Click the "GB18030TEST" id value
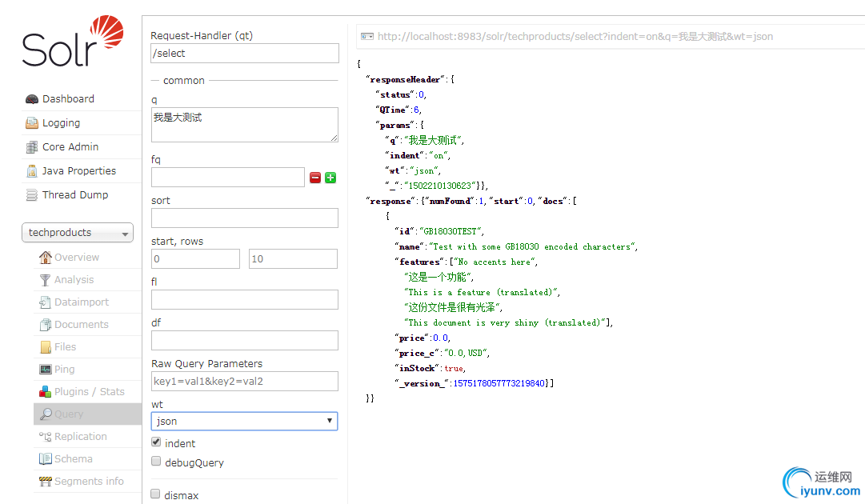The image size is (865, 504). 451,231
